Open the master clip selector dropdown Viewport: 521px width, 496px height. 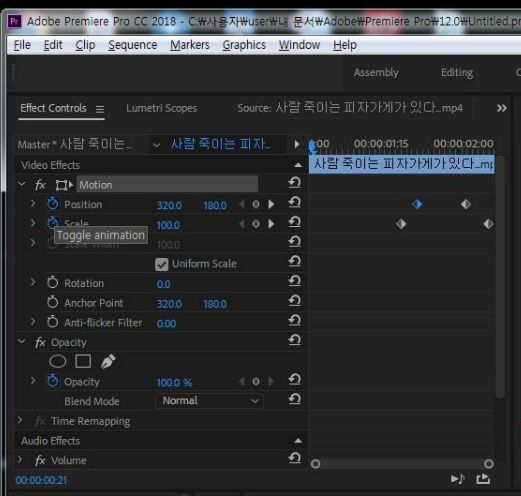[x=156, y=145]
